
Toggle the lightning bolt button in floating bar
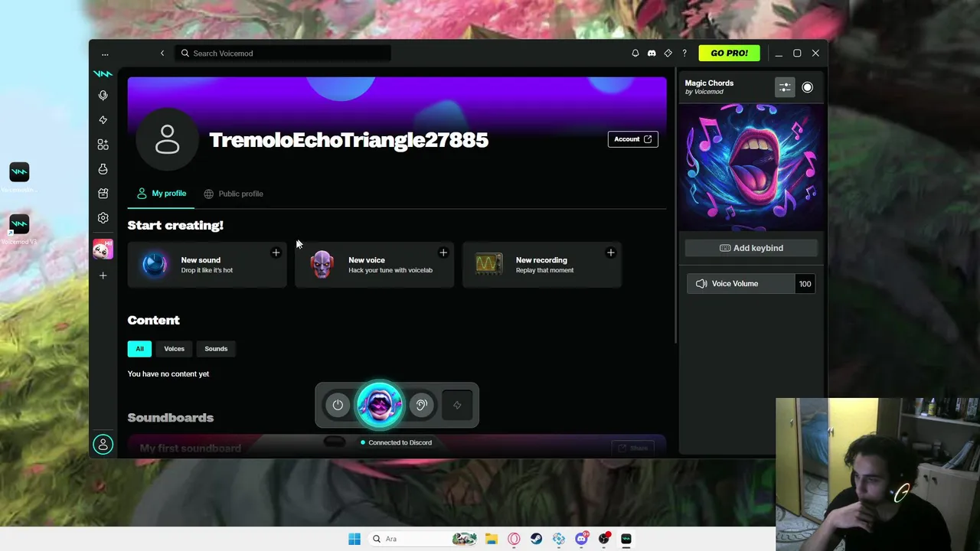coord(457,405)
